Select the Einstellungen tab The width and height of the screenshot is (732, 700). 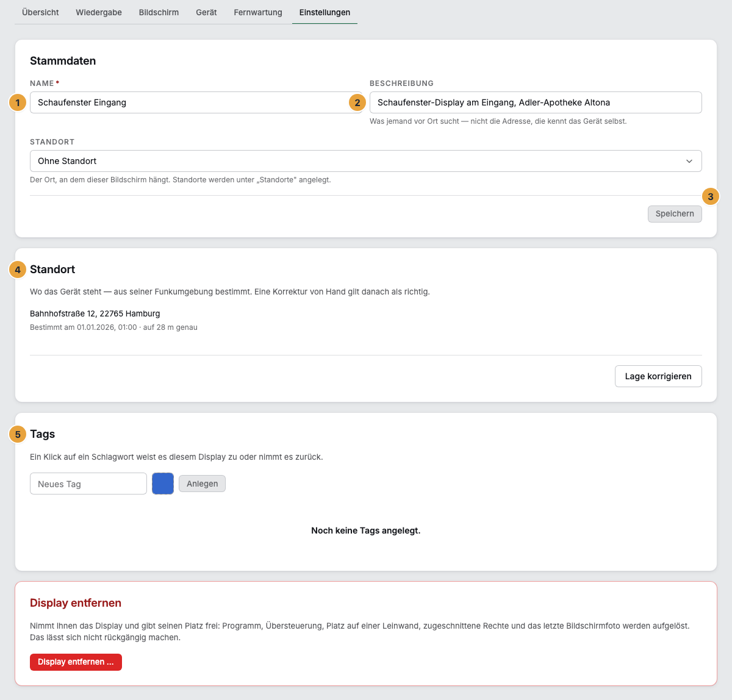325,12
